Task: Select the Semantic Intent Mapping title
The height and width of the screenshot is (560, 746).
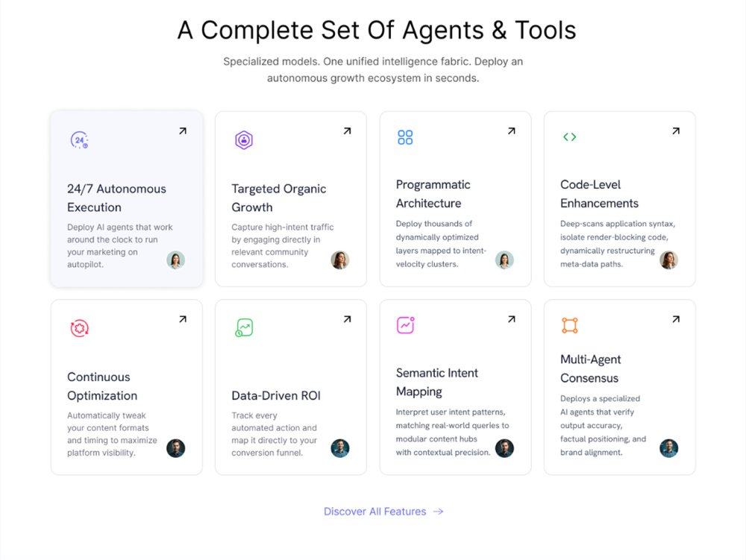Action: (436, 383)
